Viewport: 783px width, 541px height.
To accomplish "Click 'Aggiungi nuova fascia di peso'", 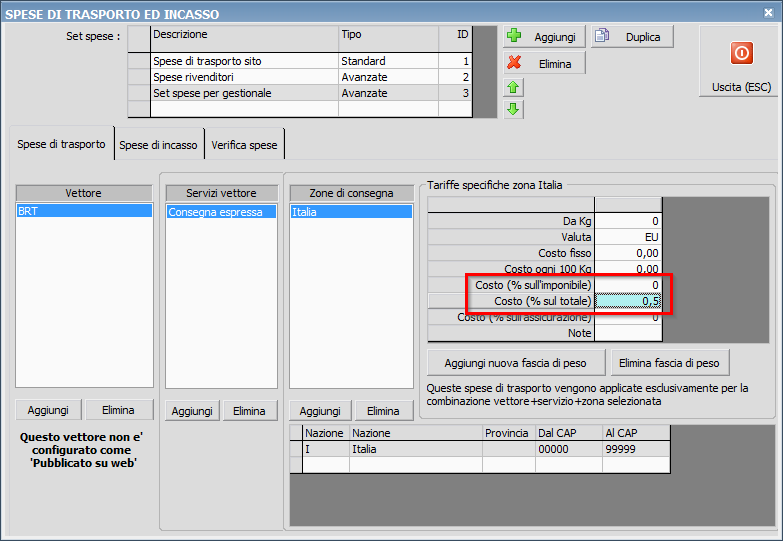I will coord(515,363).
